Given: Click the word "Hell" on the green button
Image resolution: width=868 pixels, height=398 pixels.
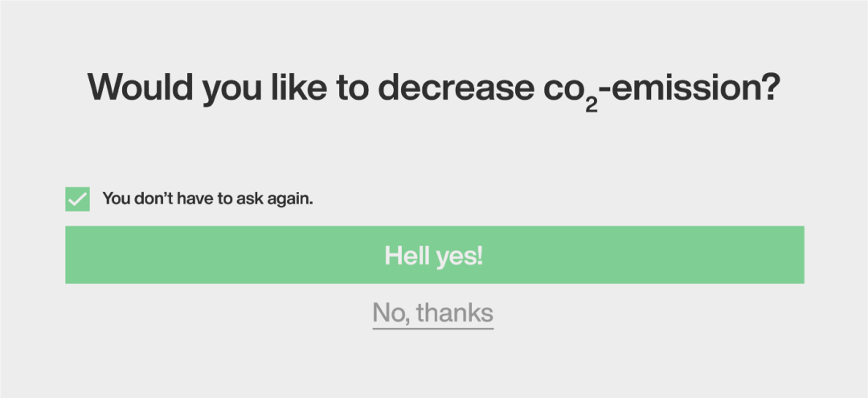Looking at the screenshot, I should coord(406,255).
